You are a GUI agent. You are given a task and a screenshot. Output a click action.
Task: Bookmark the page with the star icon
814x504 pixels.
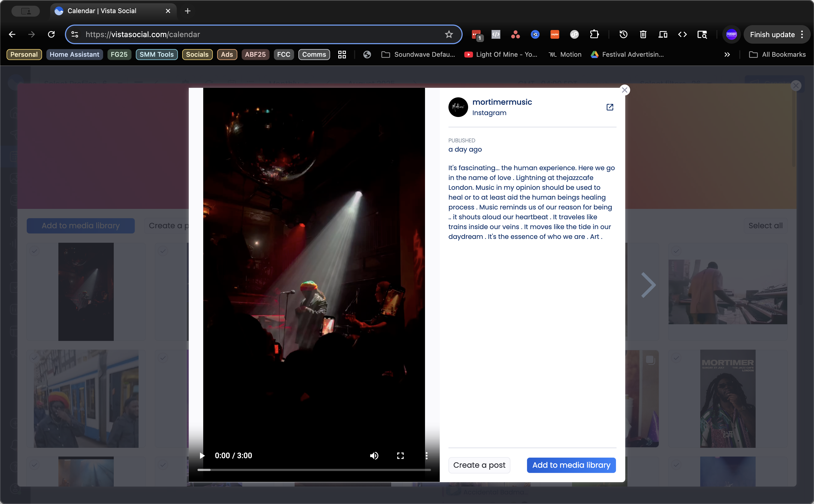pos(449,34)
